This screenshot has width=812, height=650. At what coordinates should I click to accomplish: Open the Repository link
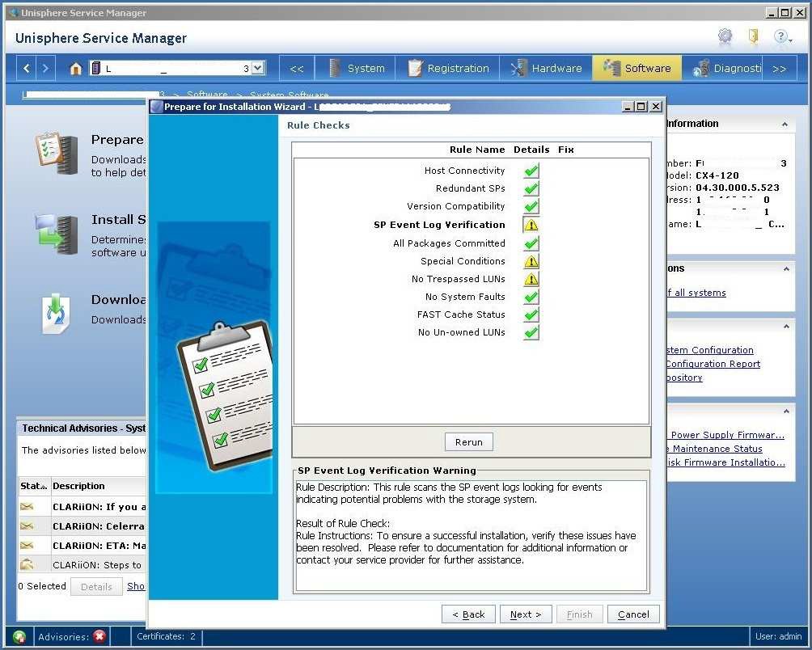[684, 378]
